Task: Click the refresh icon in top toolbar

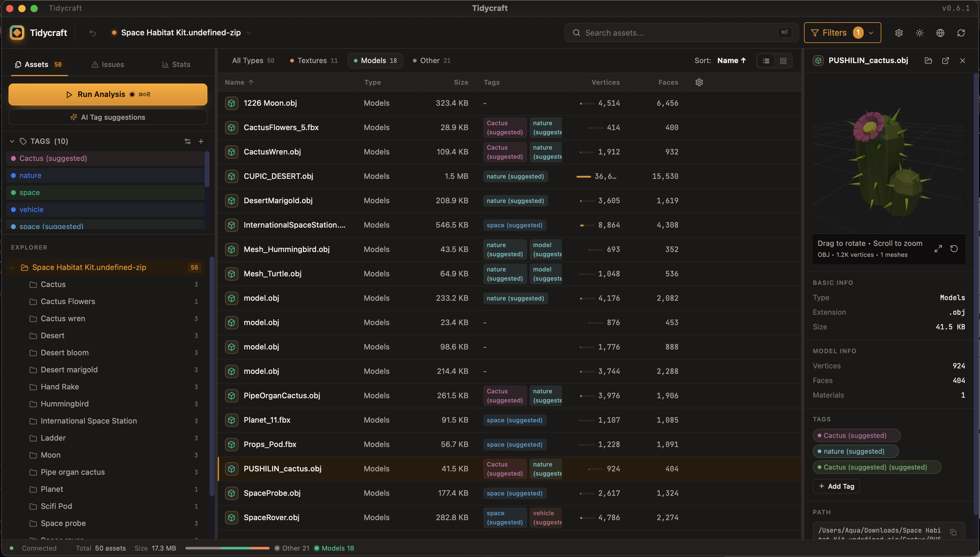Action: [x=961, y=33]
